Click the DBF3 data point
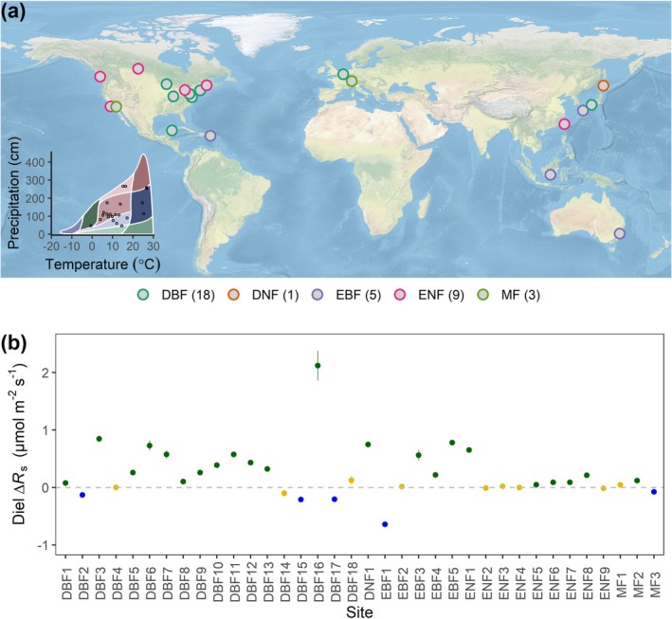 coord(99,439)
